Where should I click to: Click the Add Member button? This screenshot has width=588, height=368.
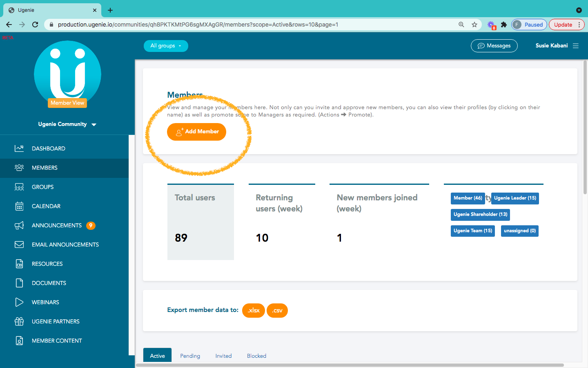196,132
